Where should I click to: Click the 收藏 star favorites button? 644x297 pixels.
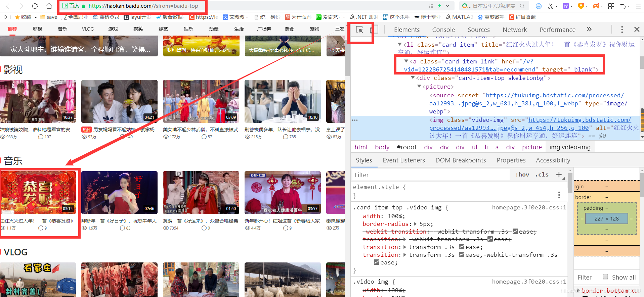(x=23, y=17)
